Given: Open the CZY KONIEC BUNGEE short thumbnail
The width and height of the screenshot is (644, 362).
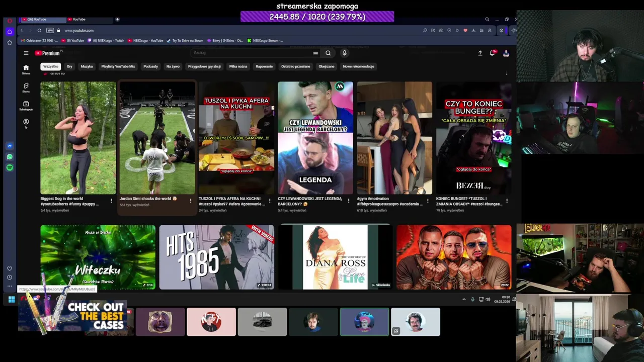Looking at the screenshot, I should (473, 138).
